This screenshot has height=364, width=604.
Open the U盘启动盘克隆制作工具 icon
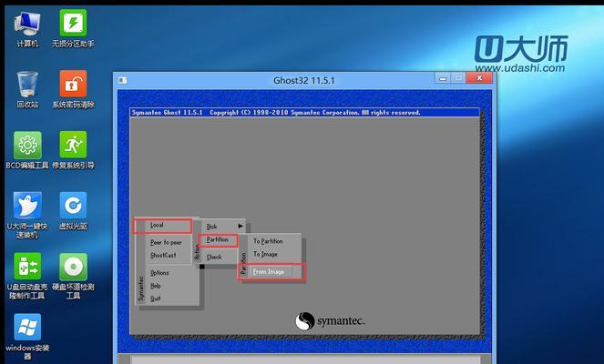coord(27,267)
